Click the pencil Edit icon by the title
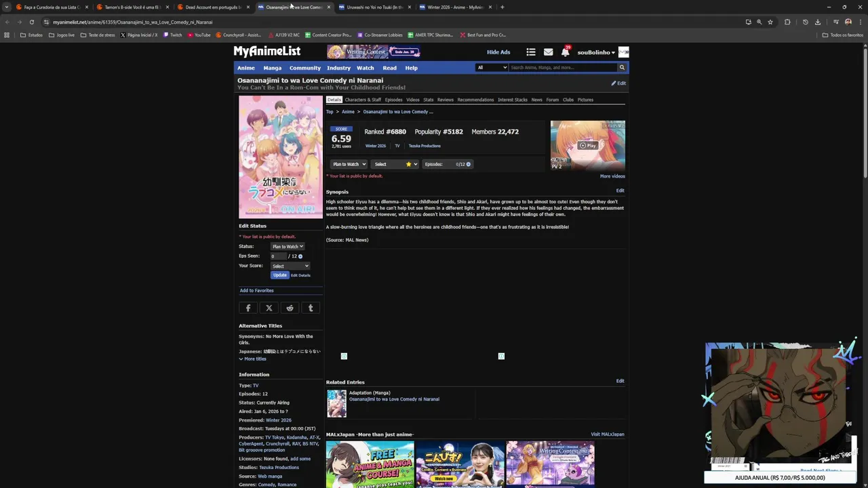Image resolution: width=868 pixels, height=488 pixels. [618, 83]
